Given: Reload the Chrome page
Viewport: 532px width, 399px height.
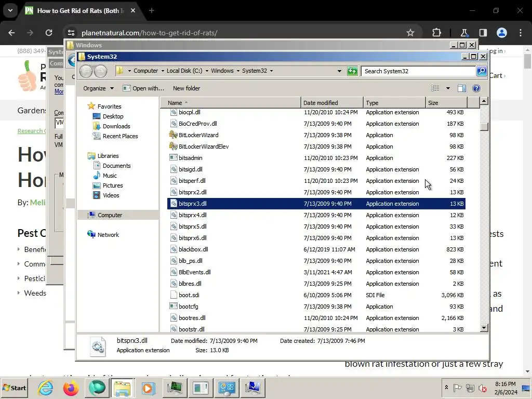Looking at the screenshot, I should (x=49, y=33).
